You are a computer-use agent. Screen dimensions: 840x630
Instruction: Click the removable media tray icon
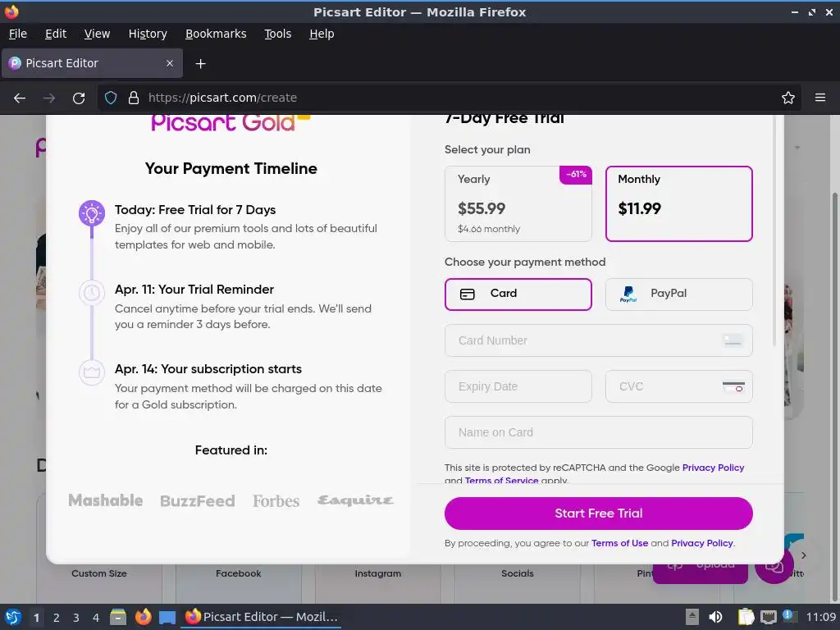[692, 617]
